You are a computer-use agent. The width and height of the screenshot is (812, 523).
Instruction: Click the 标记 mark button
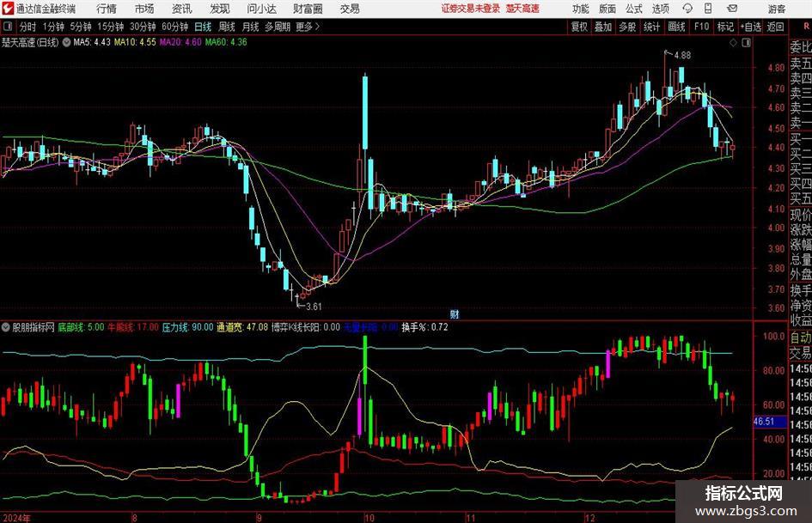[725, 27]
